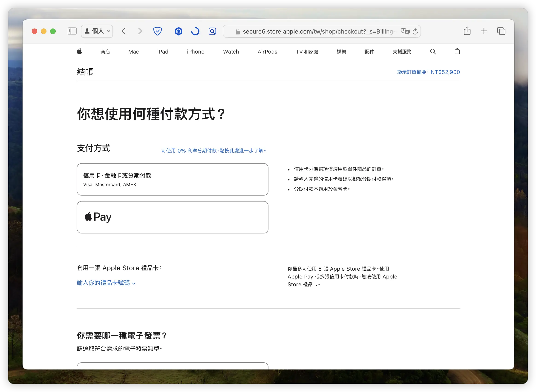Show tab overview icon

501,31
